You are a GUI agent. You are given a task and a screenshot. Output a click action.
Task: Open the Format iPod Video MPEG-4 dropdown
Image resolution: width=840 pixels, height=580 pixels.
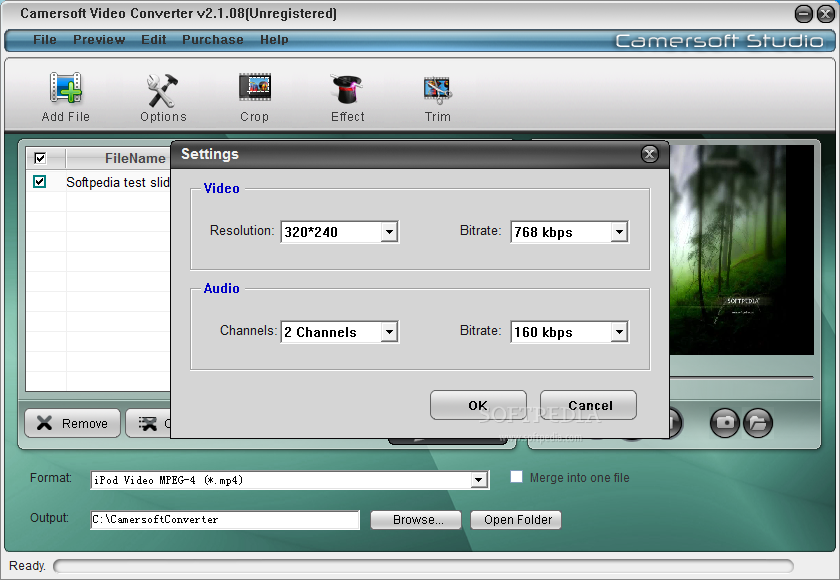[x=479, y=480]
